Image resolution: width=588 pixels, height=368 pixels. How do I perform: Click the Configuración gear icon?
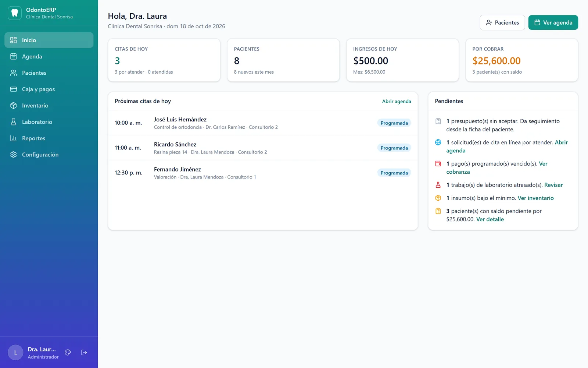(x=14, y=155)
